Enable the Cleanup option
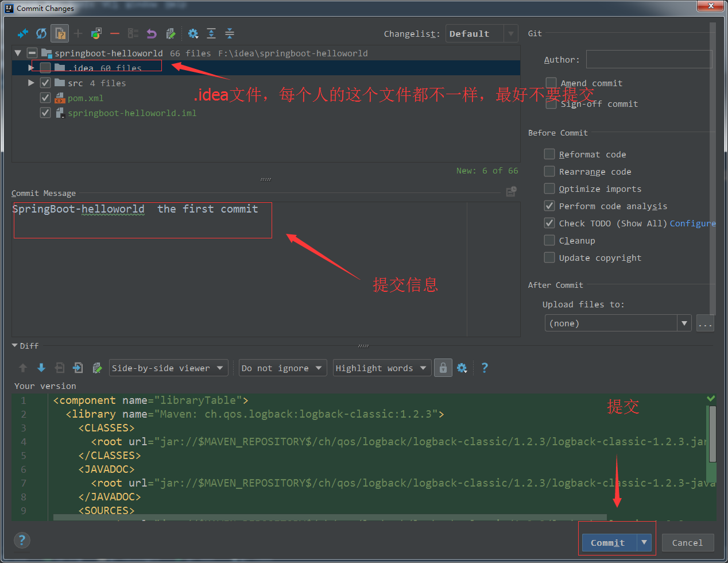This screenshot has height=563, width=728. [549, 240]
